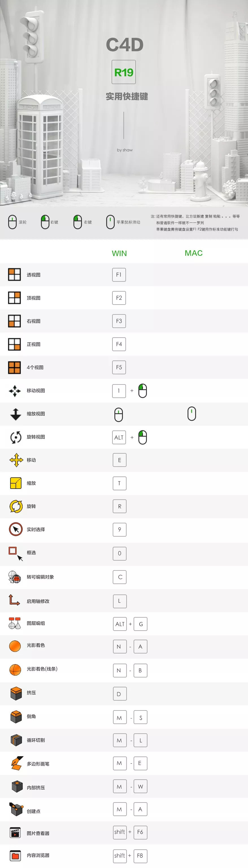Click the G key box for layer grouping
The image size is (248, 868).
pyautogui.click(x=140, y=624)
